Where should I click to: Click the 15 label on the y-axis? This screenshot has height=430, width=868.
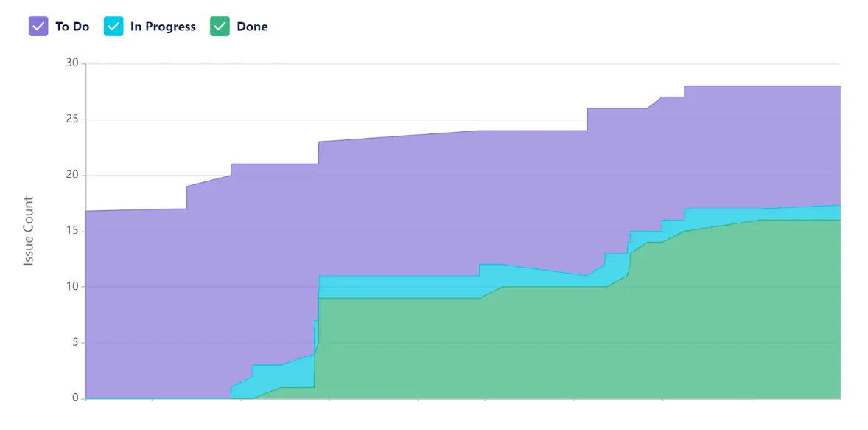71,231
